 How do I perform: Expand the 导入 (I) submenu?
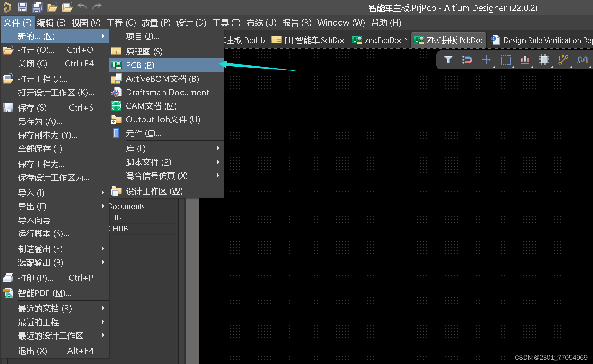coord(55,193)
